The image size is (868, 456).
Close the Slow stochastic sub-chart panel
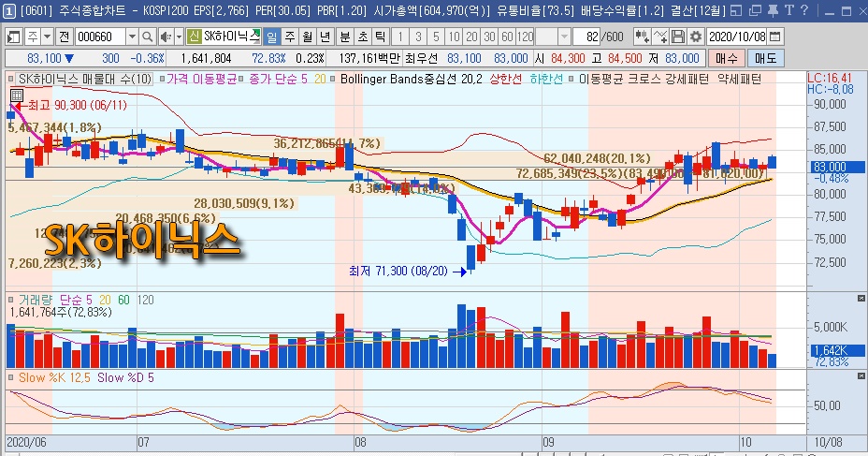(x=861, y=376)
